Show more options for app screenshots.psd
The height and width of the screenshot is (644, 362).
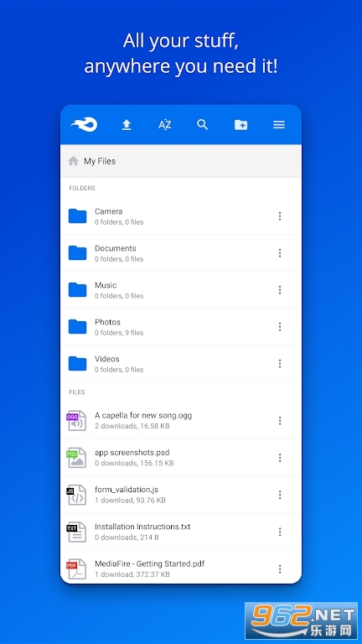click(280, 458)
